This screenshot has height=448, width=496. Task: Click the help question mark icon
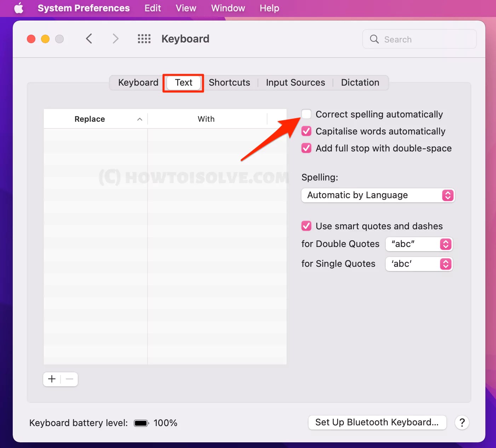(462, 423)
